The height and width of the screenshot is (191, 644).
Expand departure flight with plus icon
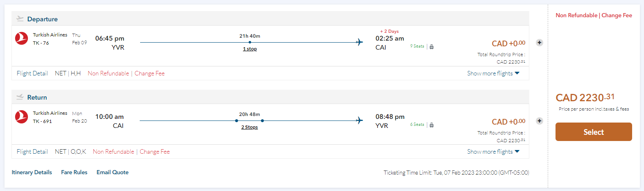[x=540, y=43]
